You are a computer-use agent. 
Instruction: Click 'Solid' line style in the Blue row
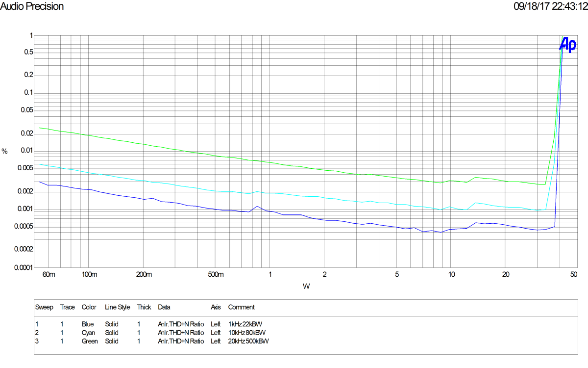pos(112,324)
